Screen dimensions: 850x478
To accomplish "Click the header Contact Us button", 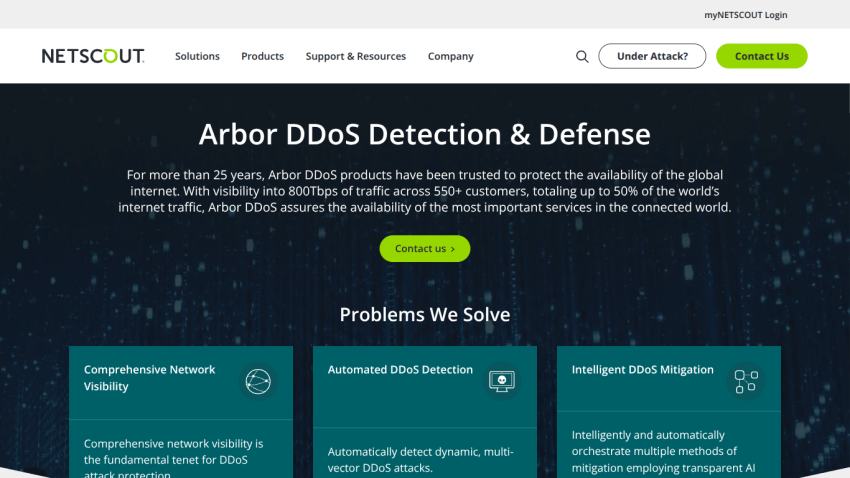I will click(x=762, y=56).
